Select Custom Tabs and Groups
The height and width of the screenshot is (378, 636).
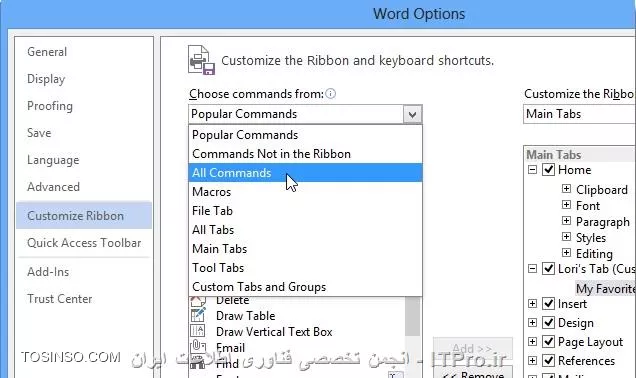305,287
